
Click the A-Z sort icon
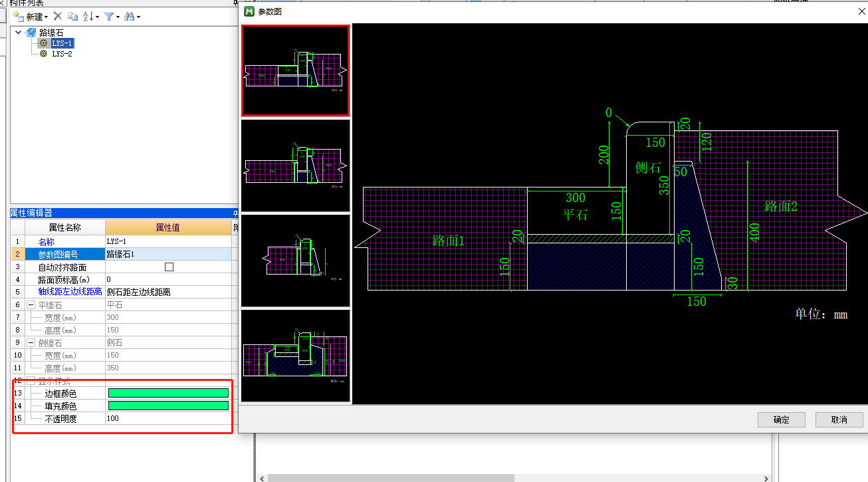[x=88, y=16]
